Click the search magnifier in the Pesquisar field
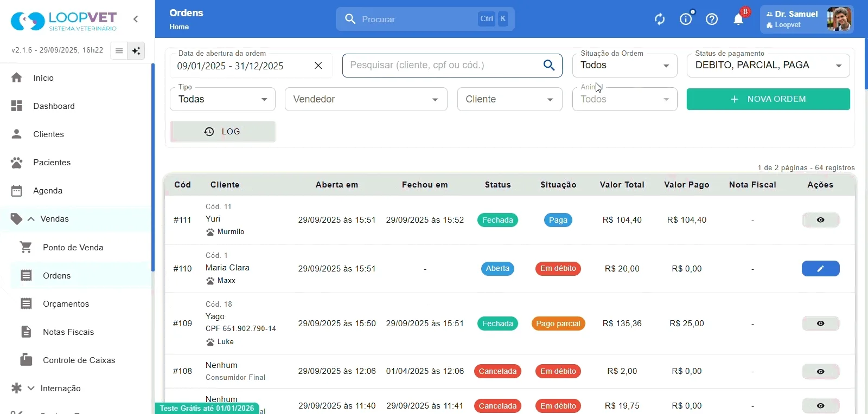This screenshot has width=868, height=414. tap(549, 65)
